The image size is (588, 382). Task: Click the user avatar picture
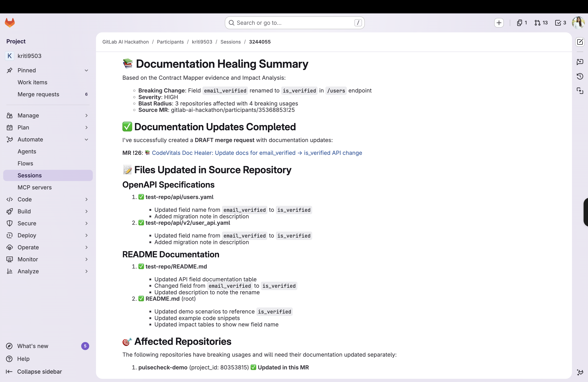578,23
